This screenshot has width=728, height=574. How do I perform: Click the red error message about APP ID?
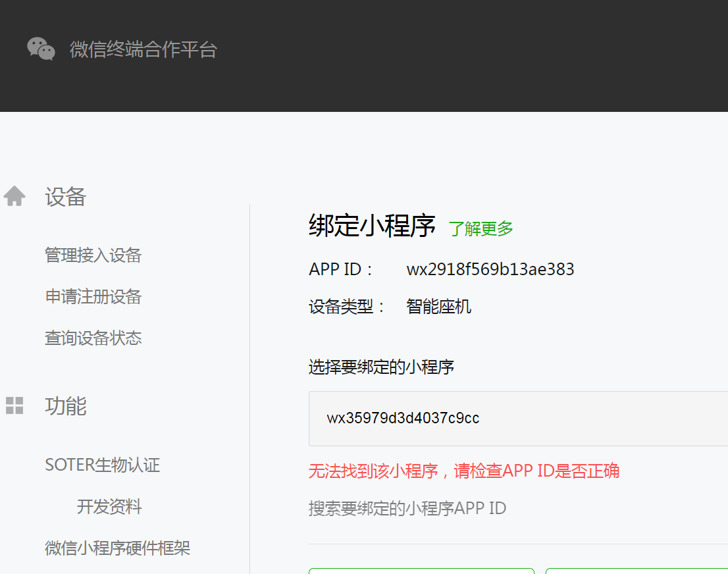(x=464, y=471)
